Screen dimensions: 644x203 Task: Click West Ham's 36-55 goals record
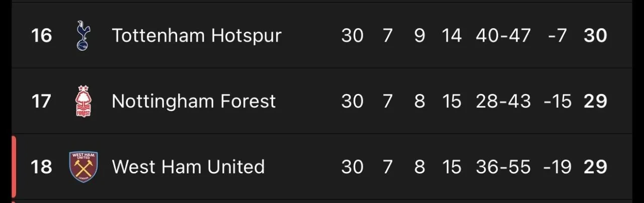point(503,167)
